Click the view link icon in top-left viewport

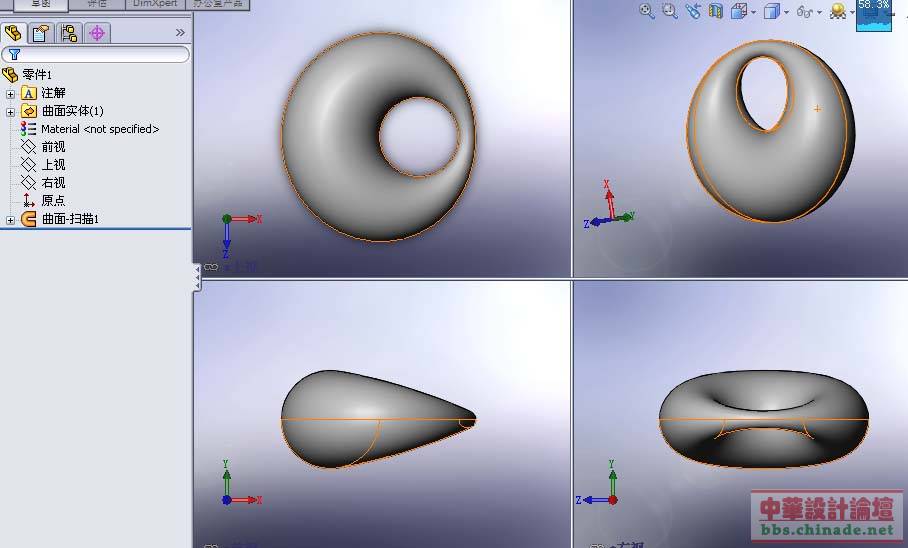point(211,267)
